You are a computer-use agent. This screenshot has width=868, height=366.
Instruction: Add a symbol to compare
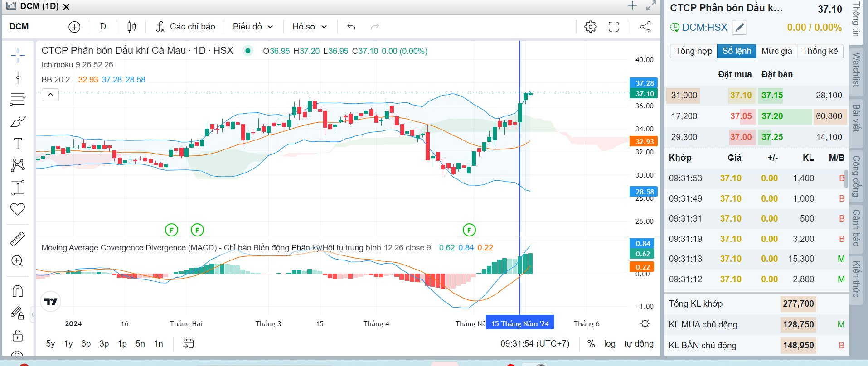coord(74,27)
